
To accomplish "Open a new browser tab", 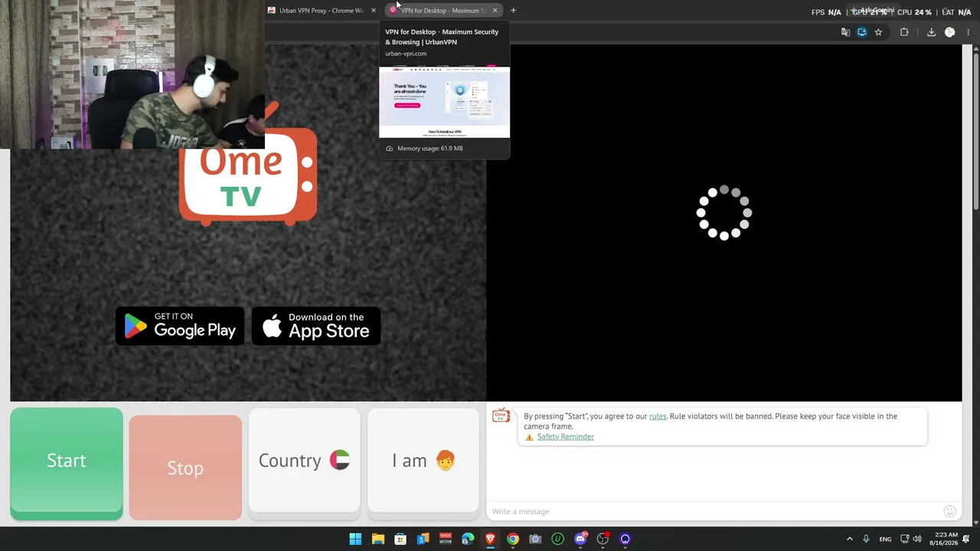I will (x=513, y=11).
